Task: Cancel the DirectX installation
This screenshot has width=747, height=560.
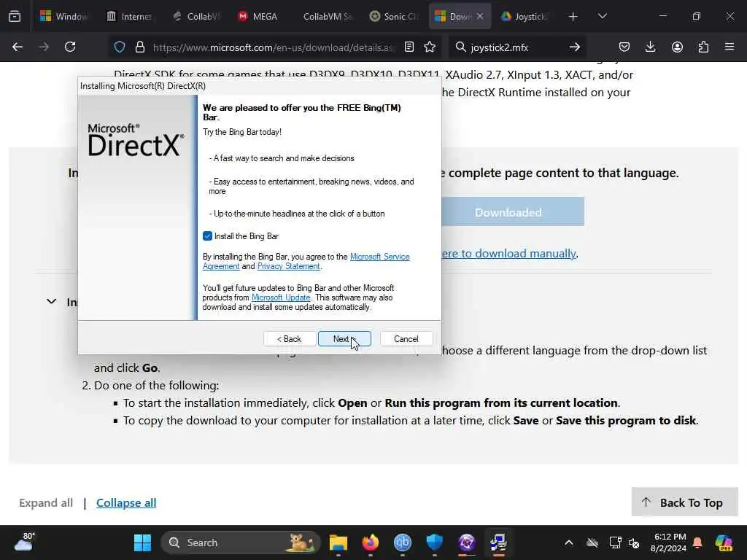Action: coord(406,338)
